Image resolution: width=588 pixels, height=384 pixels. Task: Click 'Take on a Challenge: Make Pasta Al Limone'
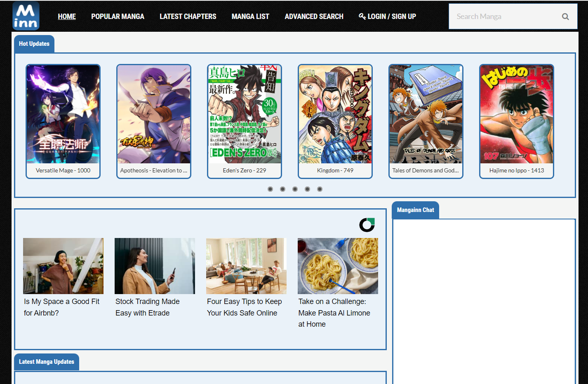[x=334, y=313]
